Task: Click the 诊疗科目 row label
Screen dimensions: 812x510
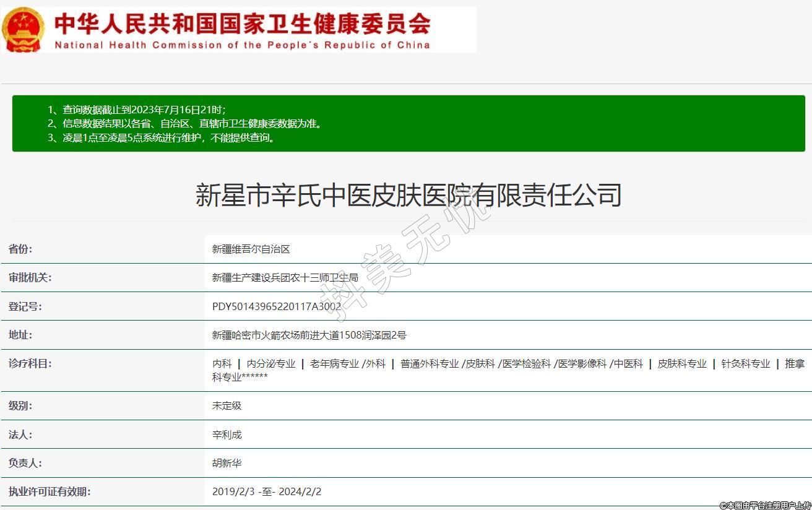Action: click(x=30, y=363)
